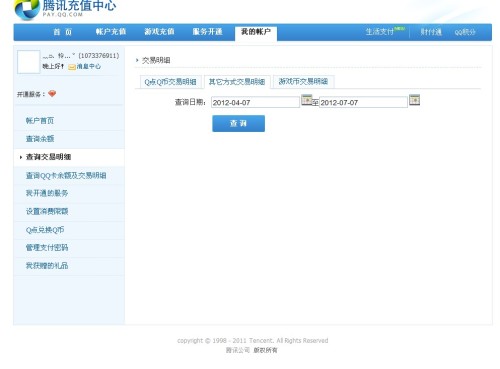
Task: Open 财付通 link in top bar
Action: (431, 32)
